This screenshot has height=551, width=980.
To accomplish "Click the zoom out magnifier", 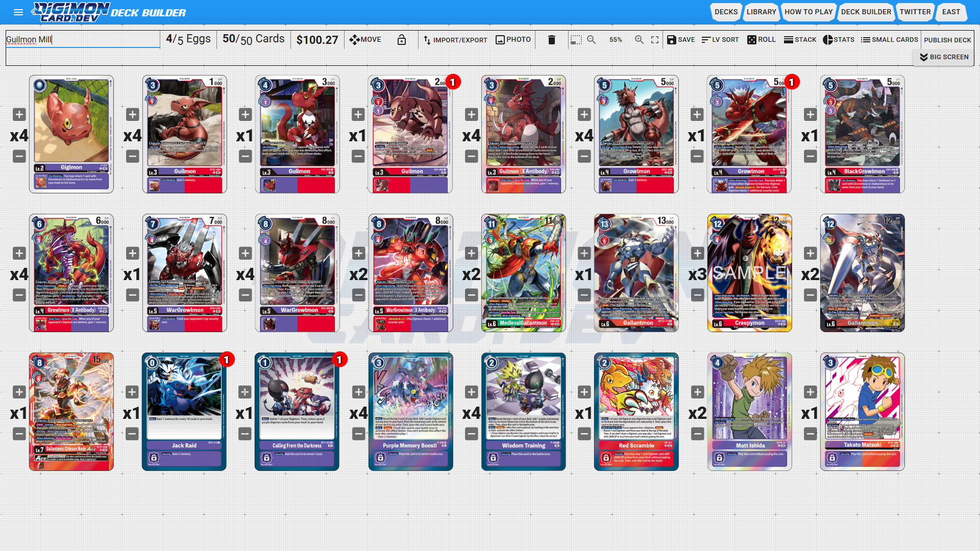I will coord(592,40).
